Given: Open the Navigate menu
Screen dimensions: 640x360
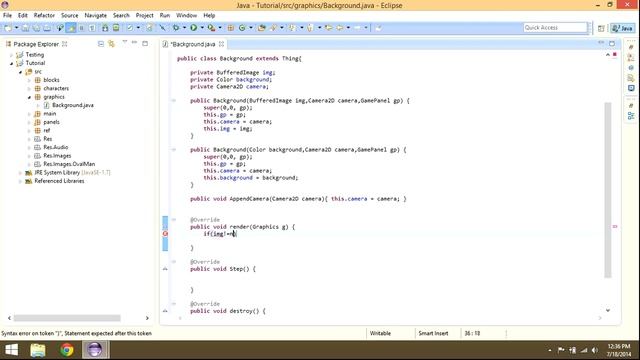Looking at the screenshot, I should [x=96, y=16].
